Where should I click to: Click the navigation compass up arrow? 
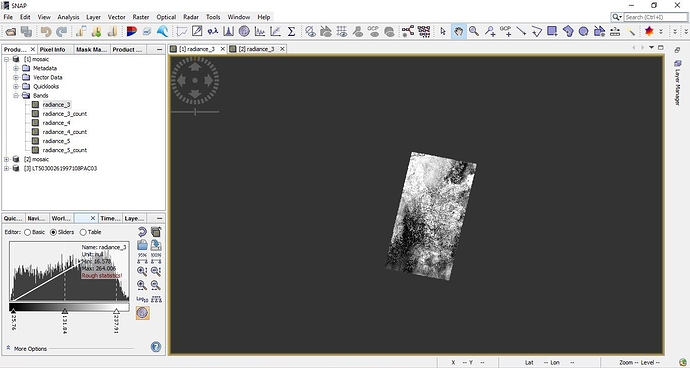[195, 66]
